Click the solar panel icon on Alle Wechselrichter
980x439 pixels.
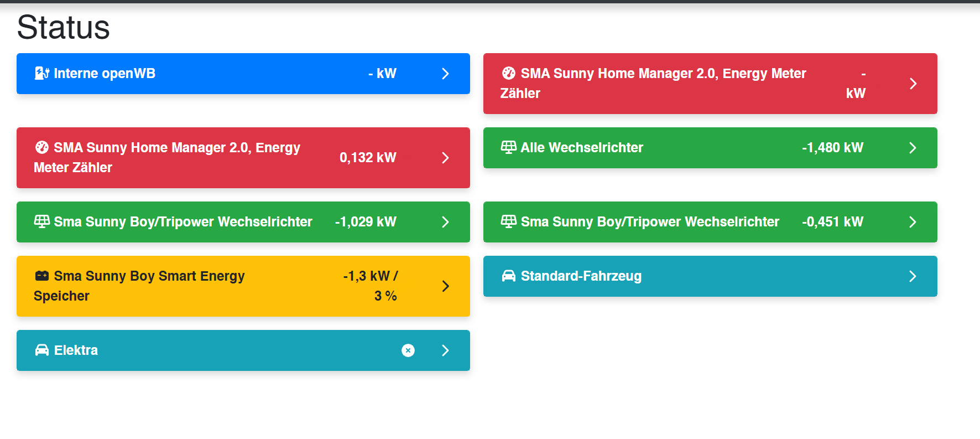[509, 147]
